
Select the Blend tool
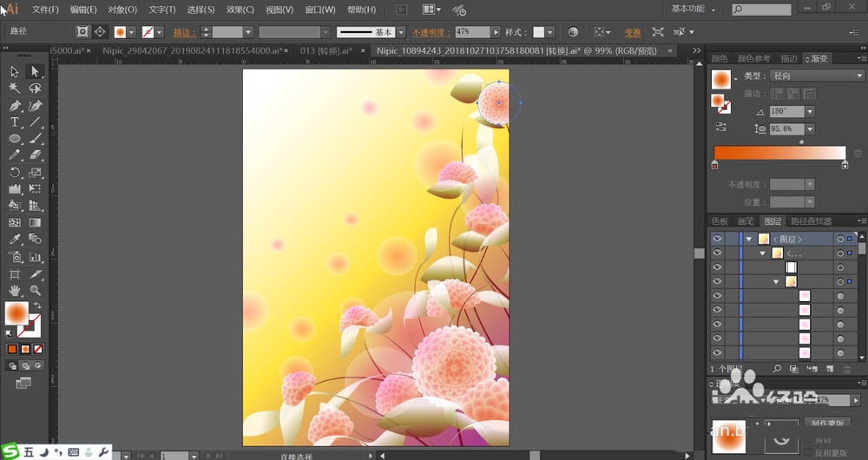point(35,240)
